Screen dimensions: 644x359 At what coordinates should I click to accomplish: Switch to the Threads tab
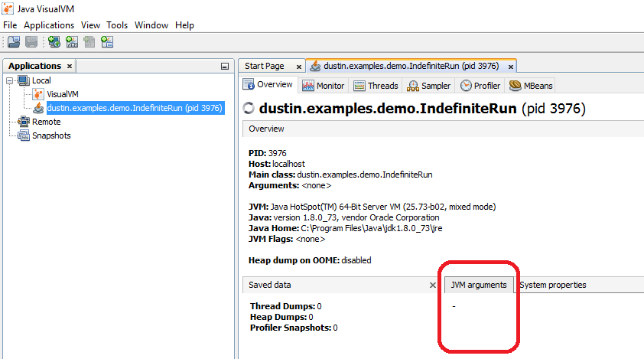[376, 86]
